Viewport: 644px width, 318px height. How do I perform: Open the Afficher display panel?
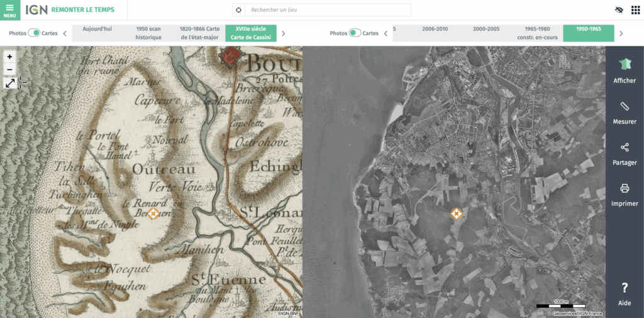click(x=625, y=69)
